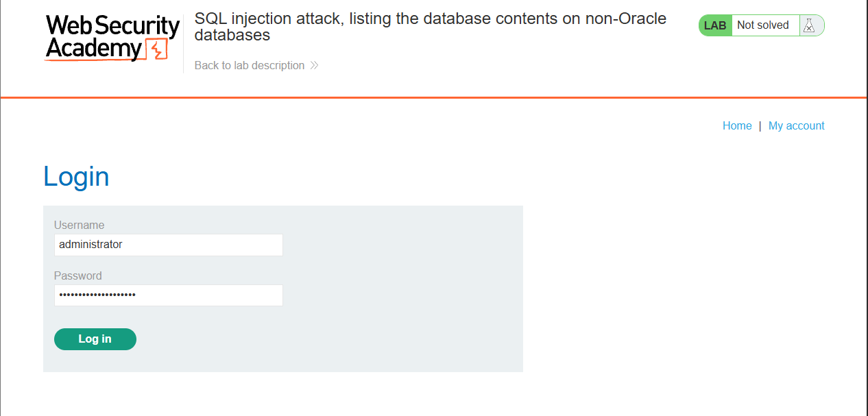Click the SQL injection lab title text
The image size is (868, 416).
click(x=431, y=27)
